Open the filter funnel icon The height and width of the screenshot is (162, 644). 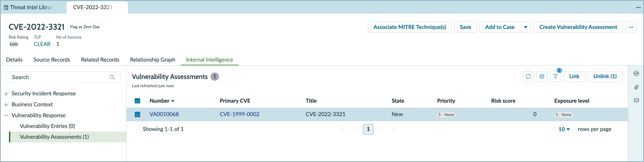point(556,76)
